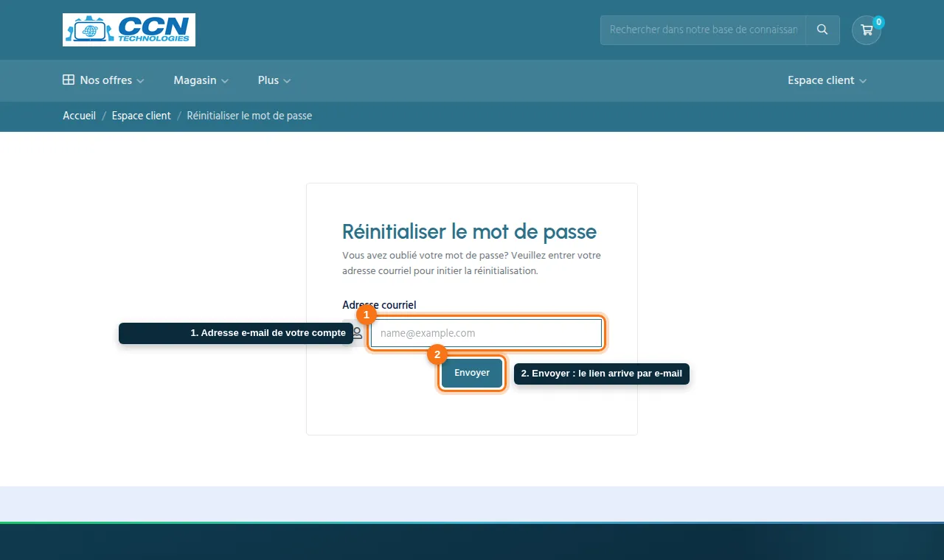Click the user icon beside the email field

click(x=358, y=333)
